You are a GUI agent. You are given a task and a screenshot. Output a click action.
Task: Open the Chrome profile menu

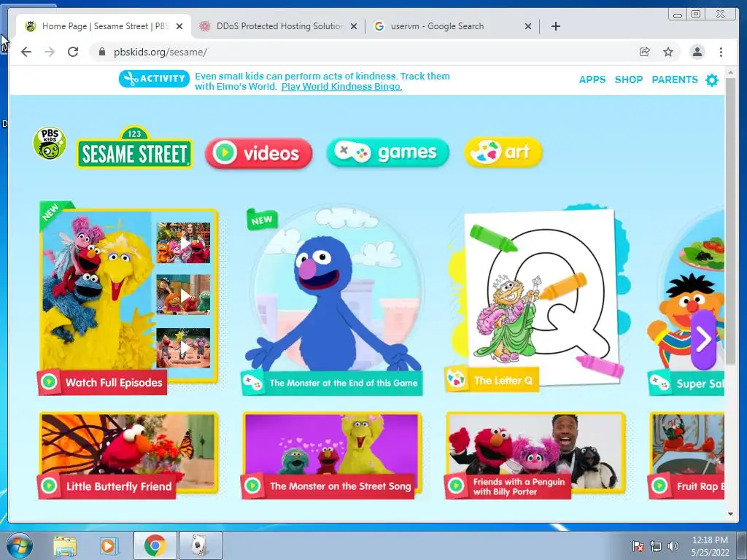[697, 52]
